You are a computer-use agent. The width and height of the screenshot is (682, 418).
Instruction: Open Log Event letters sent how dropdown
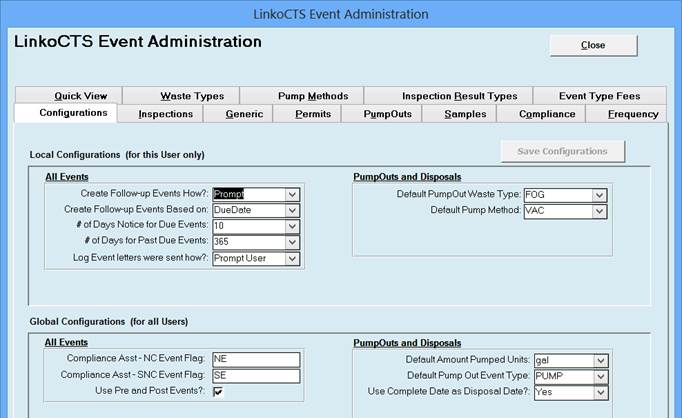[292, 258]
